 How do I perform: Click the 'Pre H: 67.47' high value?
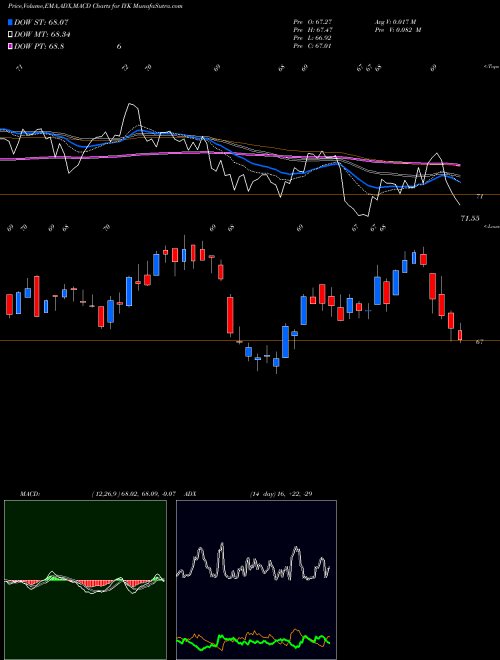click(313, 30)
